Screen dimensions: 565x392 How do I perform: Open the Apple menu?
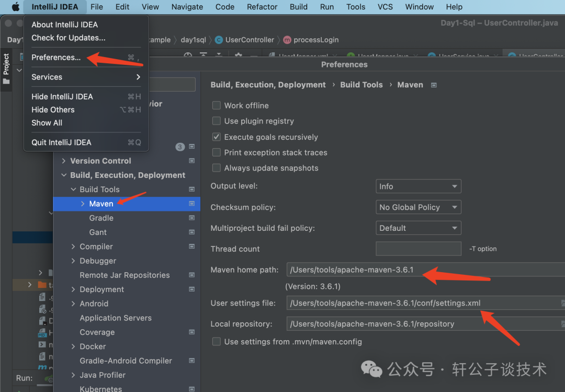15,7
